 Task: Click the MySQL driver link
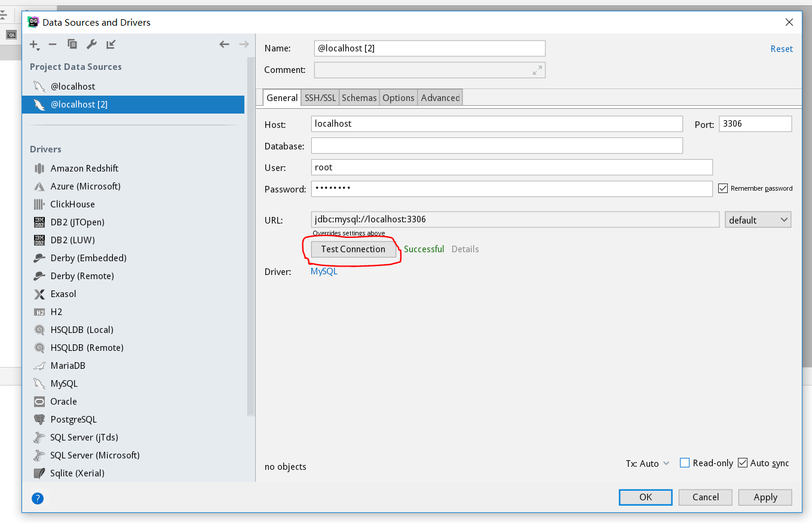(x=324, y=271)
